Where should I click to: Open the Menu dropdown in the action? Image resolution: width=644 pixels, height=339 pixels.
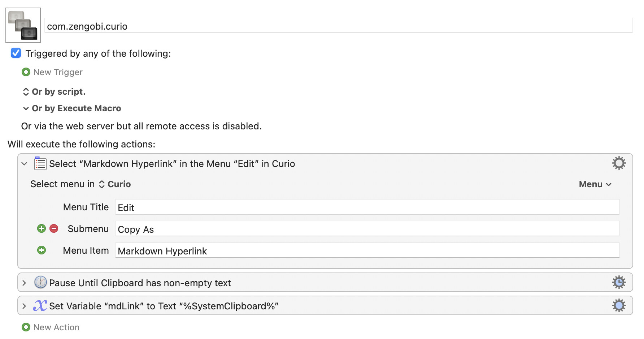(x=595, y=184)
